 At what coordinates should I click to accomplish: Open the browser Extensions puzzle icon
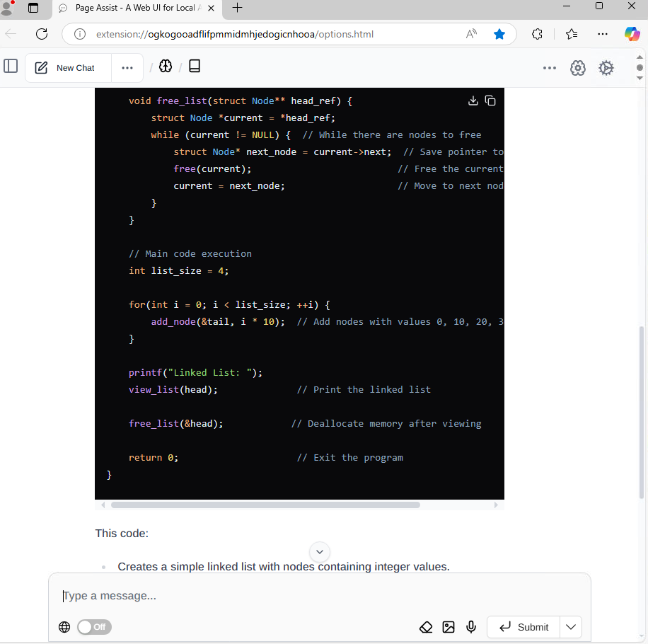pyautogui.click(x=537, y=34)
